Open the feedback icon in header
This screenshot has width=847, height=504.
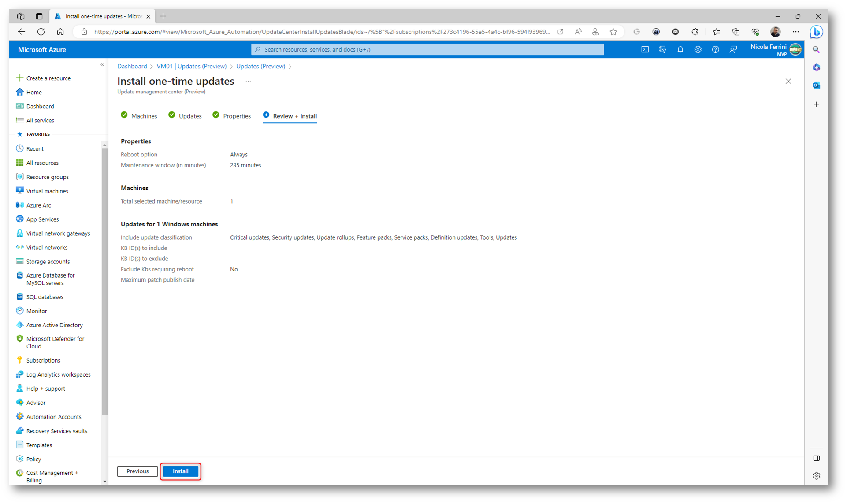[733, 50]
